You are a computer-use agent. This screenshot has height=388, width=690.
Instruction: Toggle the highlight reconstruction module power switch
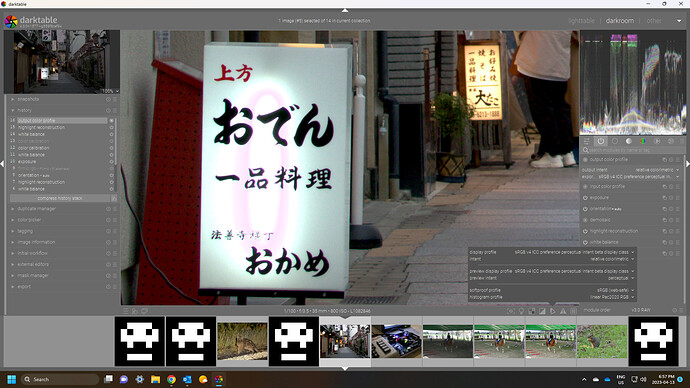(x=585, y=231)
